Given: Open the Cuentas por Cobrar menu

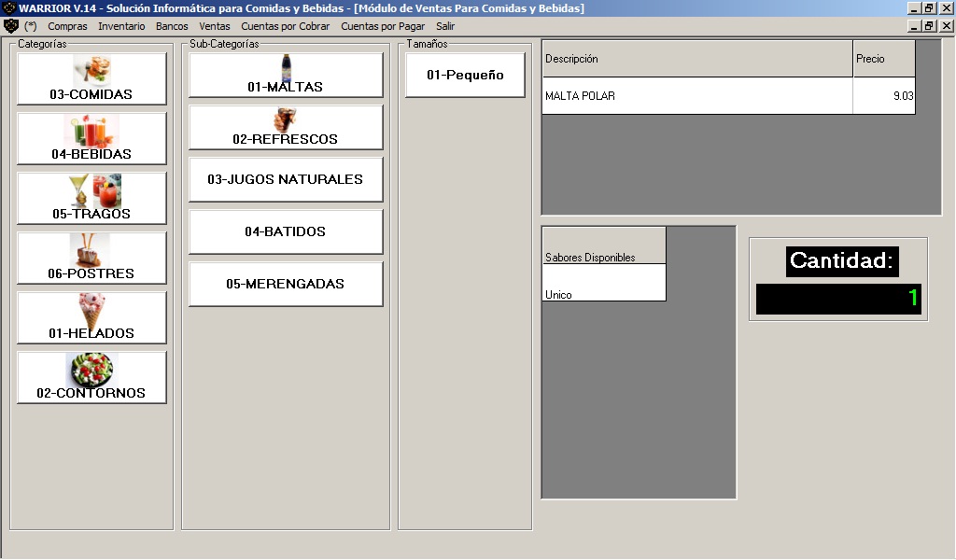Looking at the screenshot, I should (x=285, y=26).
